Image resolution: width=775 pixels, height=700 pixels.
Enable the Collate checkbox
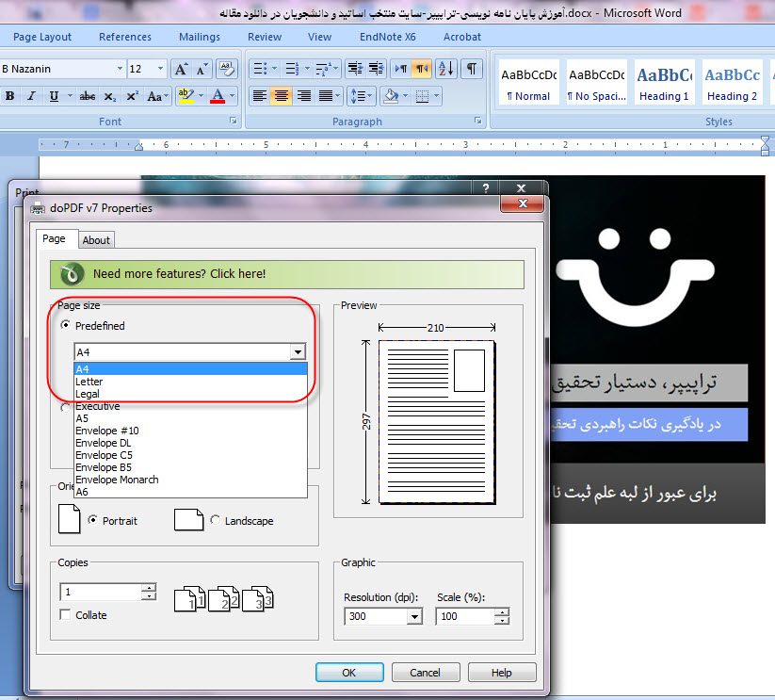coord(65,615)
